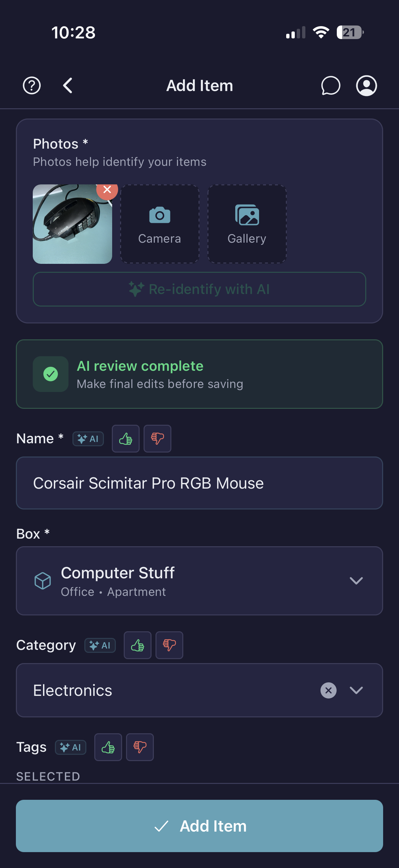Open the user profile icon
This screenshot has height=868, width=399.
366,86
